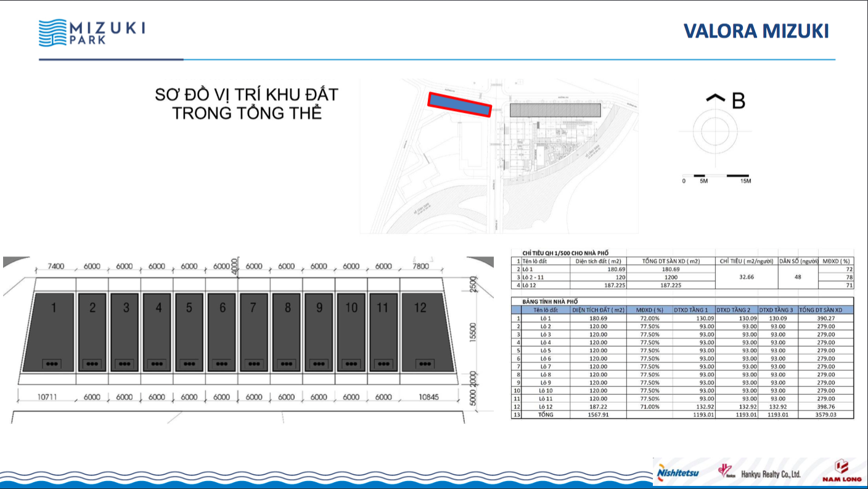Click the population value 48
Screen dimensions: 868x489
798,277
